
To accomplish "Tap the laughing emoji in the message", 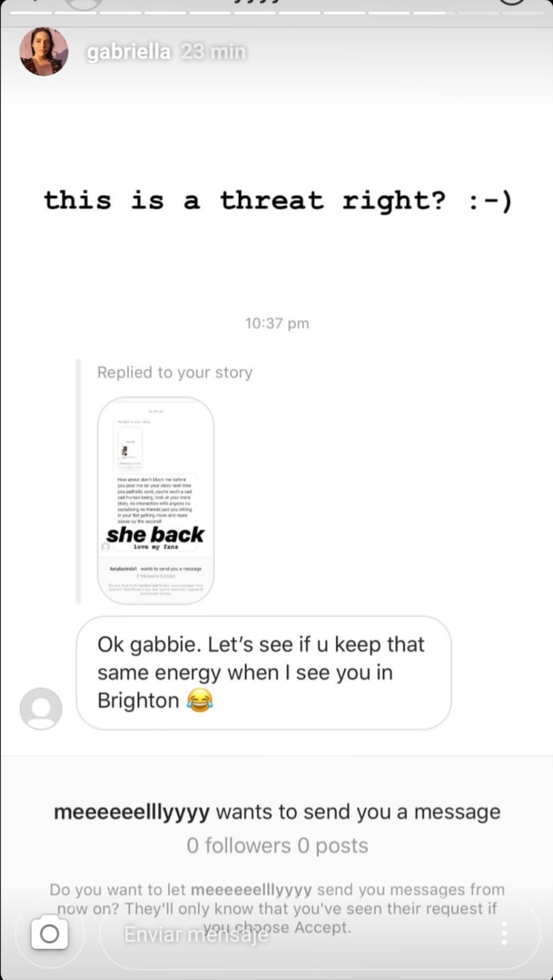I will [199, 701].
